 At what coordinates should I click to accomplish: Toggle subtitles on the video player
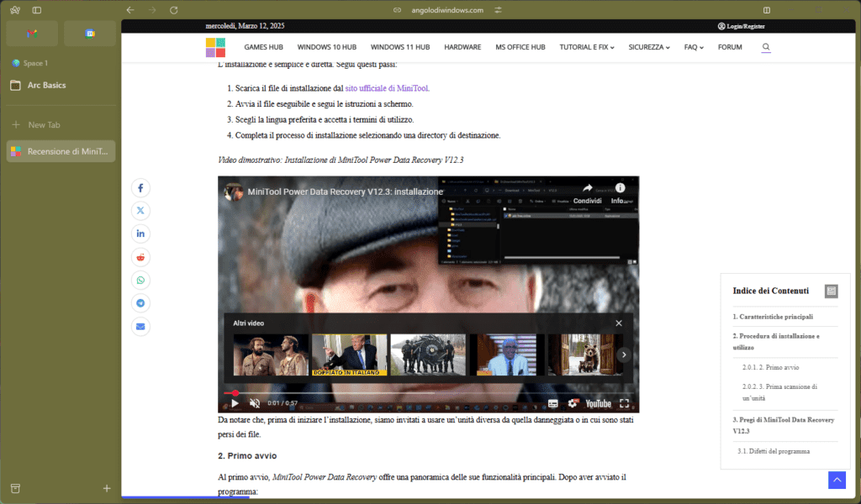[x=553, y=403]
